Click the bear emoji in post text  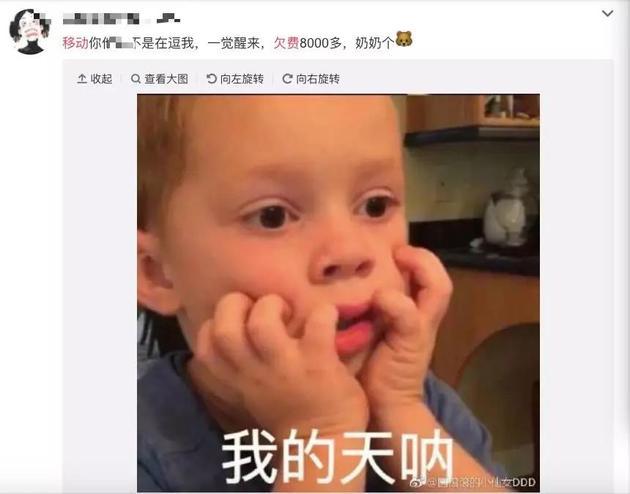point(404,39)
